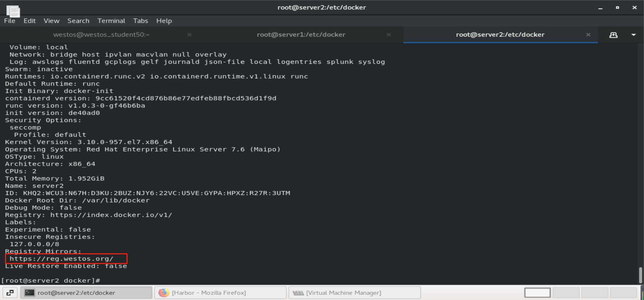Close the root@server1 tab

tap(389, 35)
